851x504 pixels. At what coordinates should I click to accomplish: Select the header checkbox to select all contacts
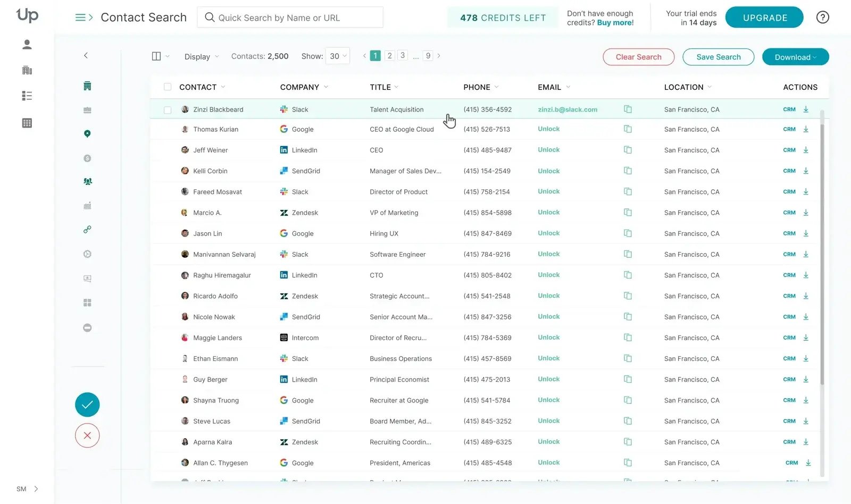168,86
